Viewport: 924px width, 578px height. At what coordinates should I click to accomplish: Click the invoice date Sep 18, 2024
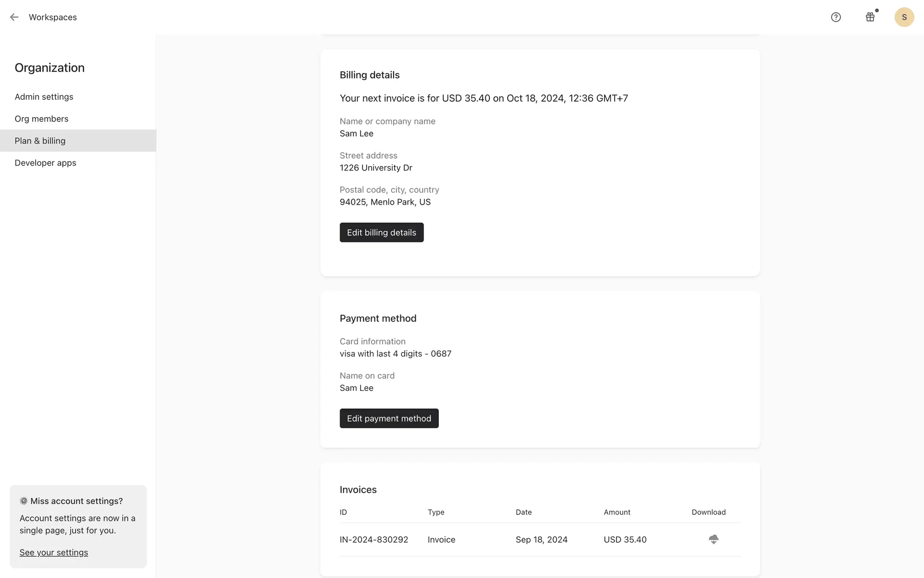click(x=541, y=539)
